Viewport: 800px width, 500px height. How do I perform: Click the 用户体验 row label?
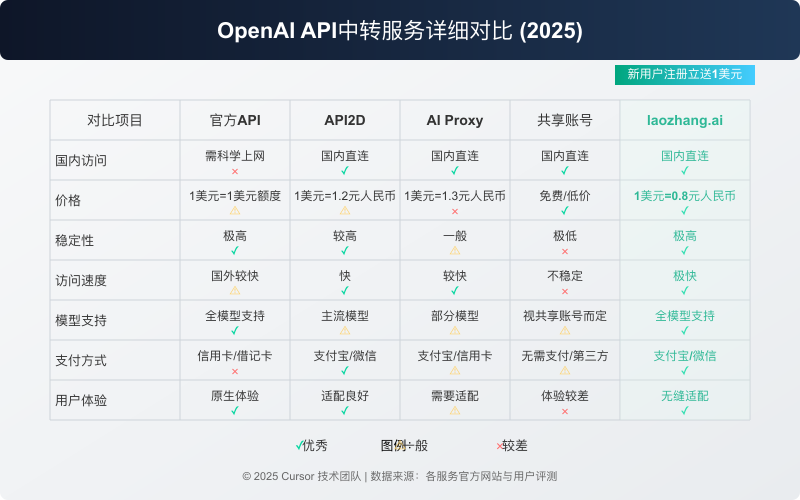click(x=81, y=401)
